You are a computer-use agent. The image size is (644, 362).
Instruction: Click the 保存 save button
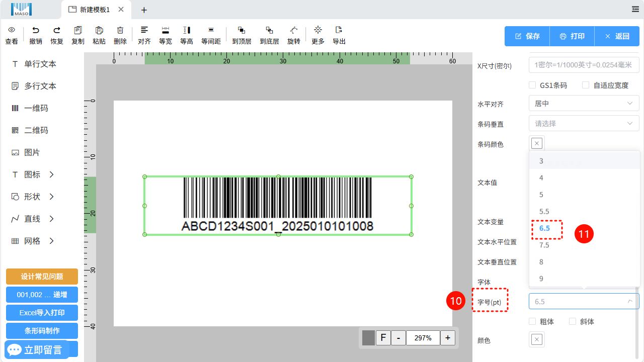(527, 36)
